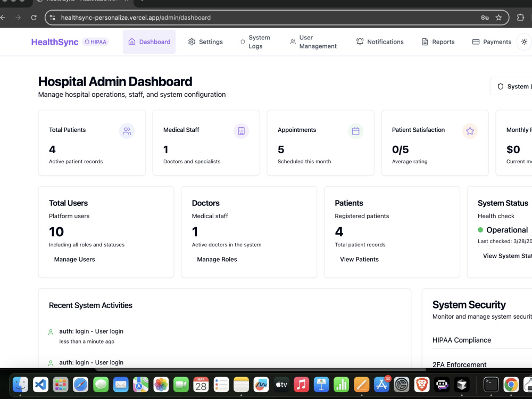Reload the page in the browser

coord(34,18)
